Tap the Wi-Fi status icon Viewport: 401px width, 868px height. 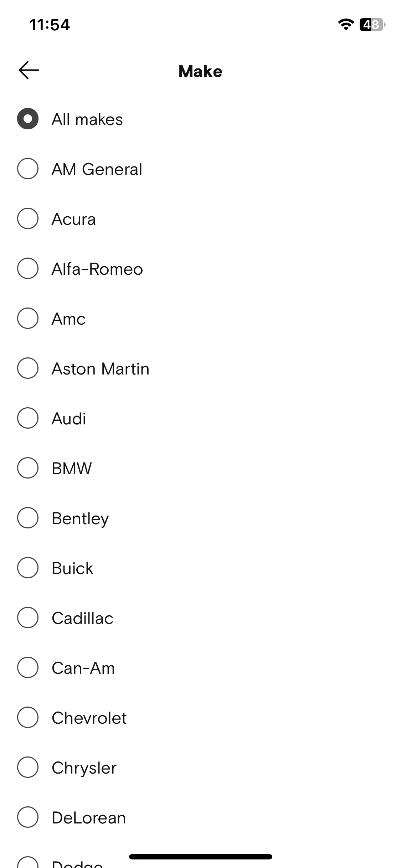[345, 24]
